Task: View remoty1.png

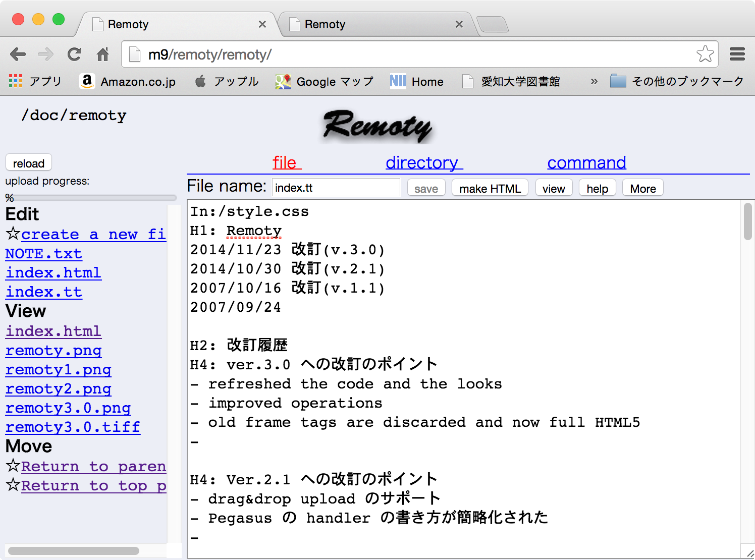Action: tap(59, 369)
